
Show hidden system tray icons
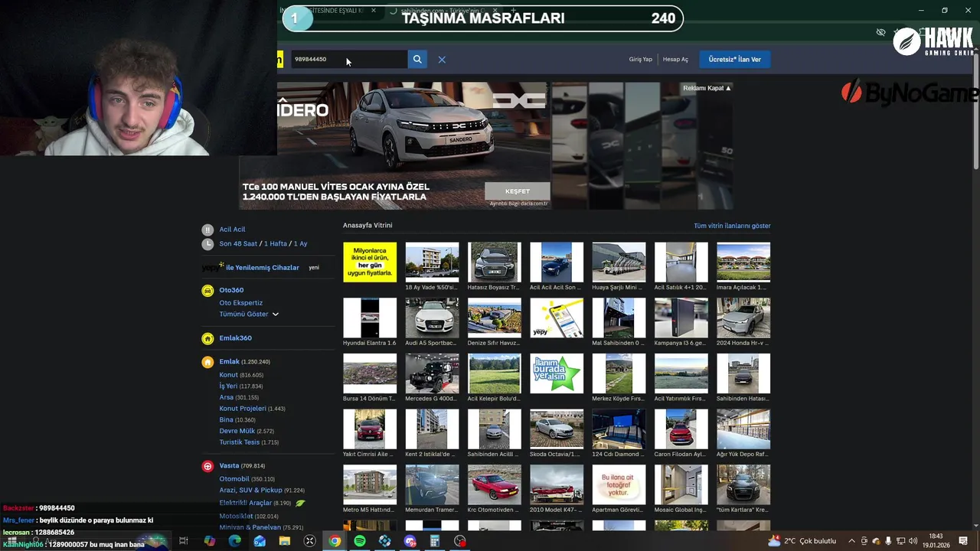[851, 541]
